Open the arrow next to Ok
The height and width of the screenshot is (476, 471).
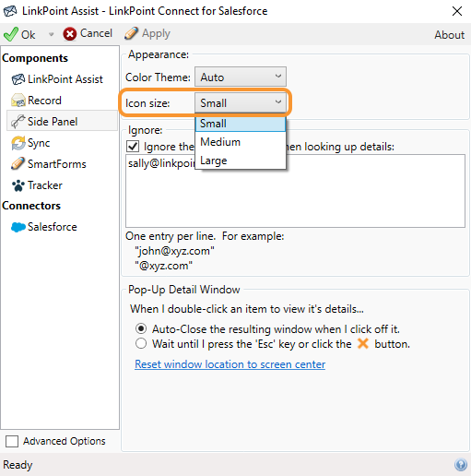tap(51, 34)
